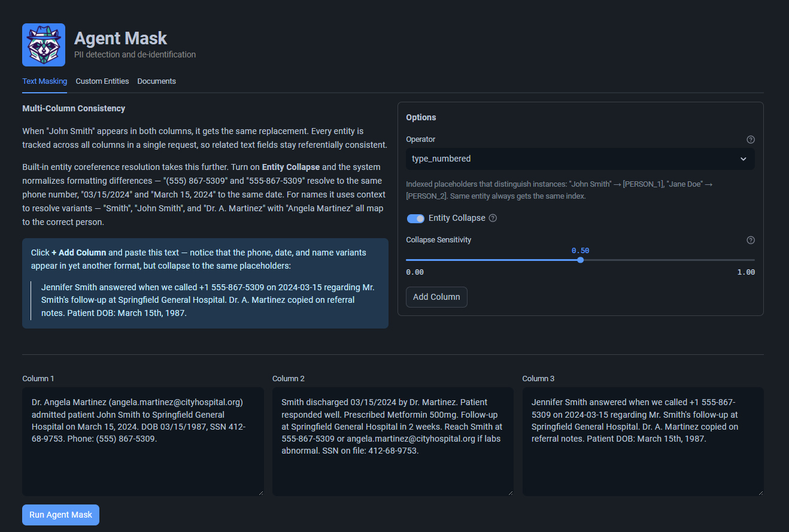Open the Operator type_numbered dropdown

pos(580,159)
